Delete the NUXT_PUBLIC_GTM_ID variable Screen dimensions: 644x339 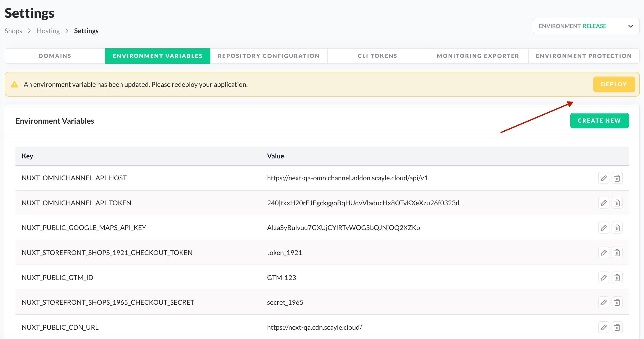coord(617,278)
